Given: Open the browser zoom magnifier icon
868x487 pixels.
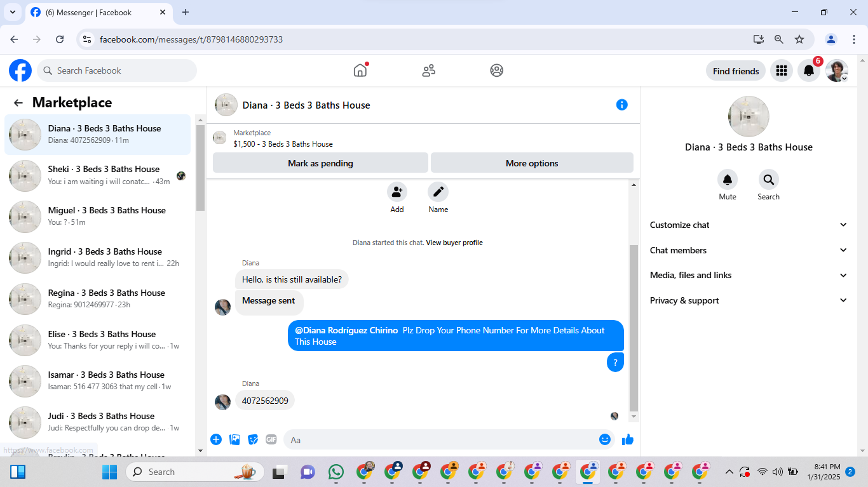Looking at the screenshot, I should [779, 39].
